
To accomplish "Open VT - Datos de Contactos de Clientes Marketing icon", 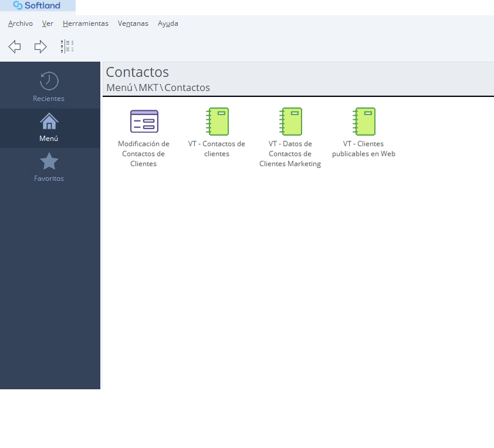I will point(290,122).
